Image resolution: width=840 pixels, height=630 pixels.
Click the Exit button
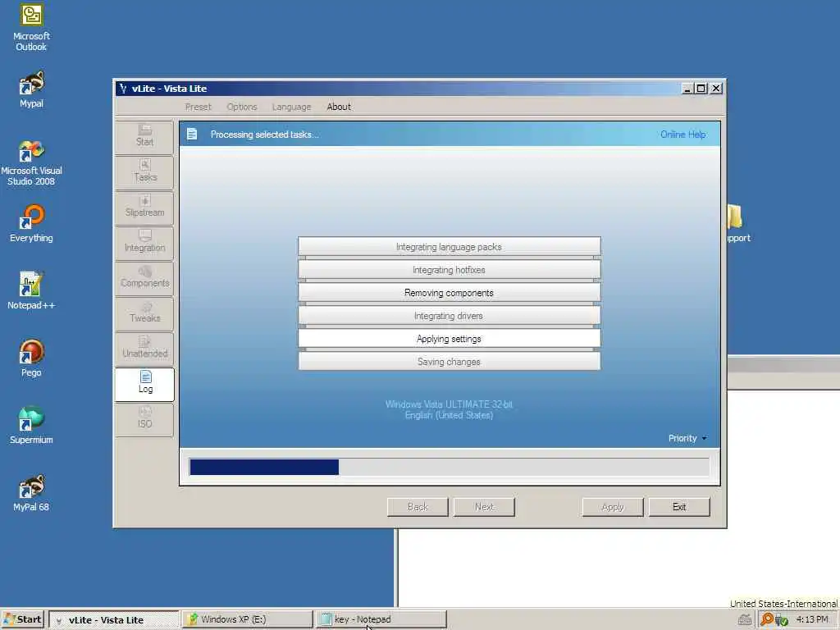click(x=678, y=507)
